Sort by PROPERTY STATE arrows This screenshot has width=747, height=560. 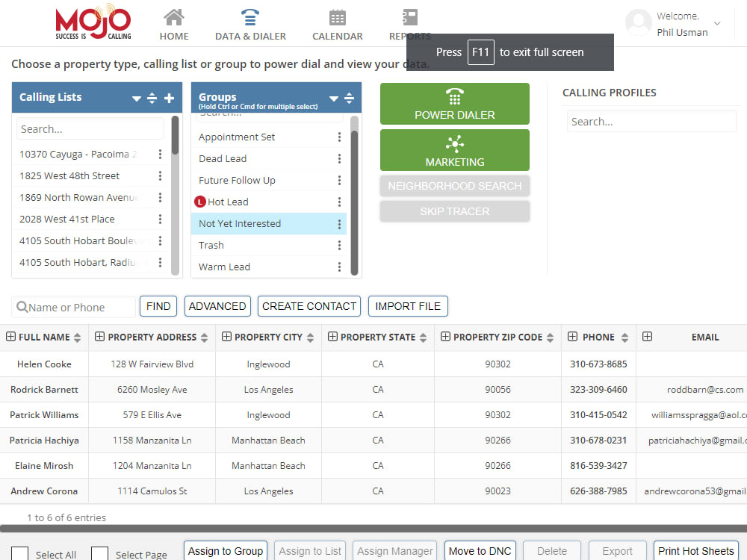pyautogui.click(x=423, y=337)
